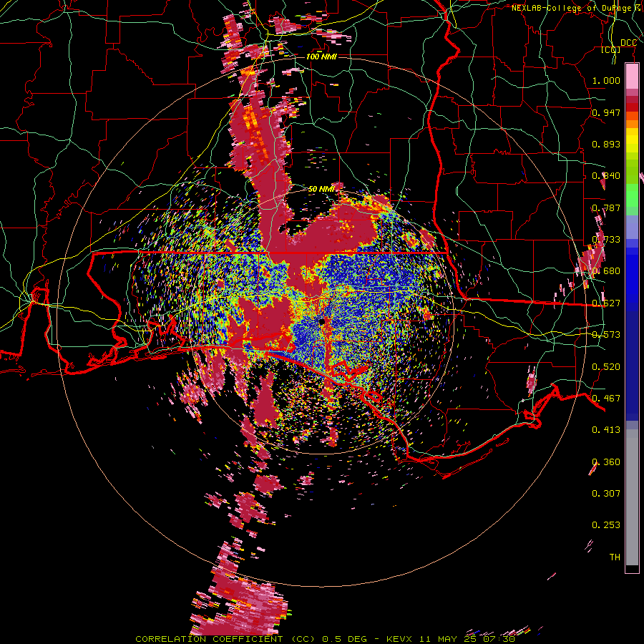This screenshot has width=644, height=644.
Task: Pick the light pink swatch atop color bar
Action: pyautogui.click(x=632, y=77)
